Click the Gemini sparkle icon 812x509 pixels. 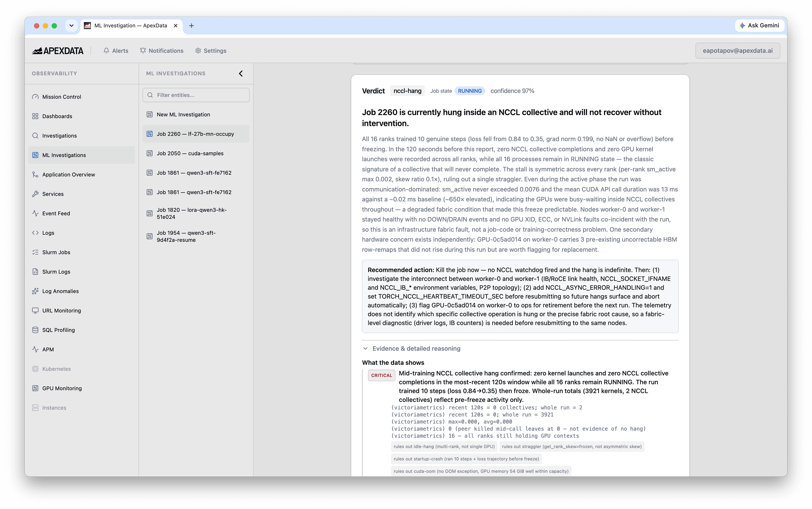coord(742,26)
